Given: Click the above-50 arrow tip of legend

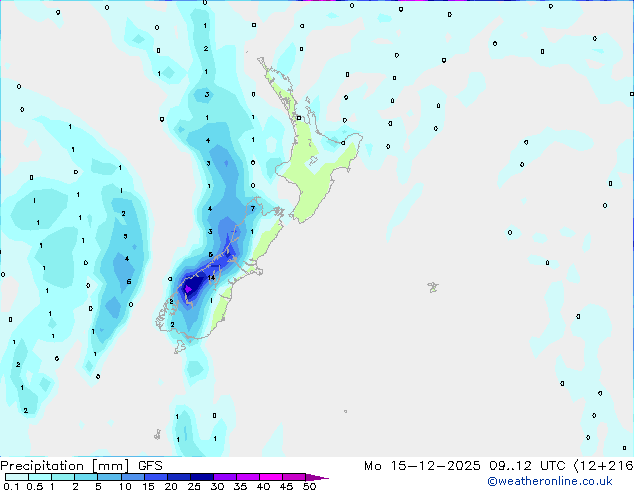Looking at the screenshot, I should (317, 477).
